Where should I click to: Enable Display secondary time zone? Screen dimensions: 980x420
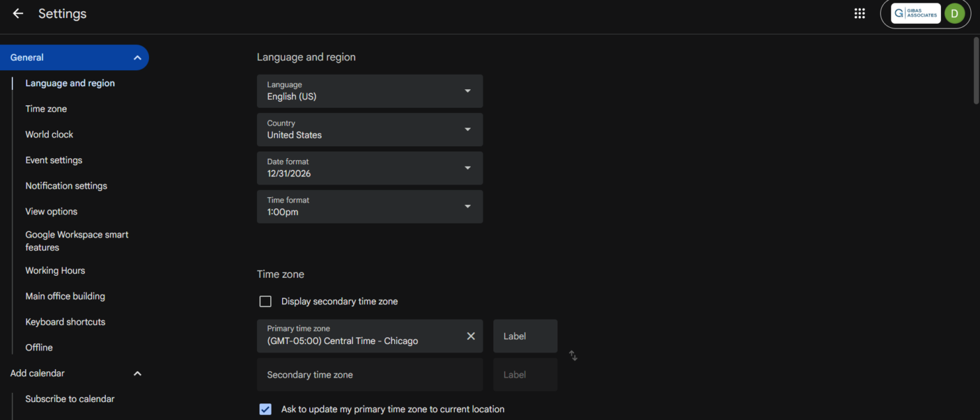(265, 301)
